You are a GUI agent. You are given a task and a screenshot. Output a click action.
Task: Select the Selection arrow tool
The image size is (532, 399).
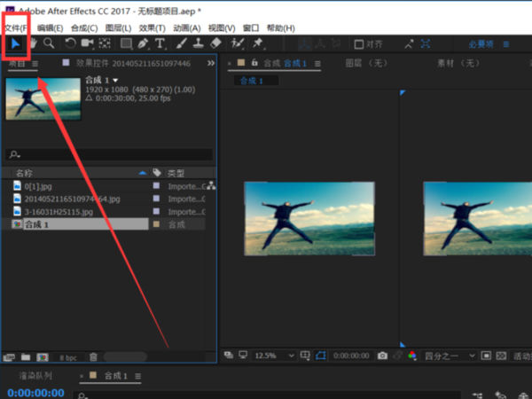coord(15,43)
